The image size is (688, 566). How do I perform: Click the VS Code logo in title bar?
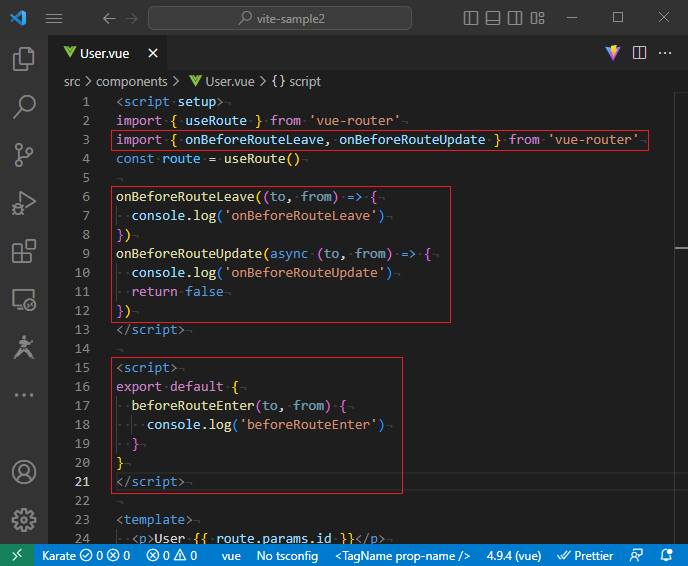(x=18, y=18)
